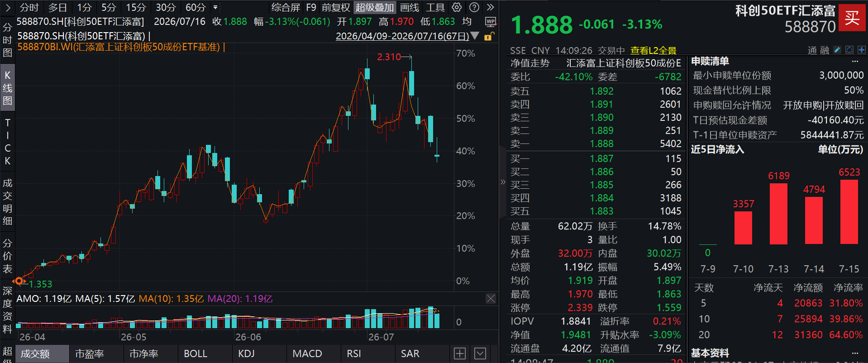Switch to the MACD indicator tab

coord(307,353)
